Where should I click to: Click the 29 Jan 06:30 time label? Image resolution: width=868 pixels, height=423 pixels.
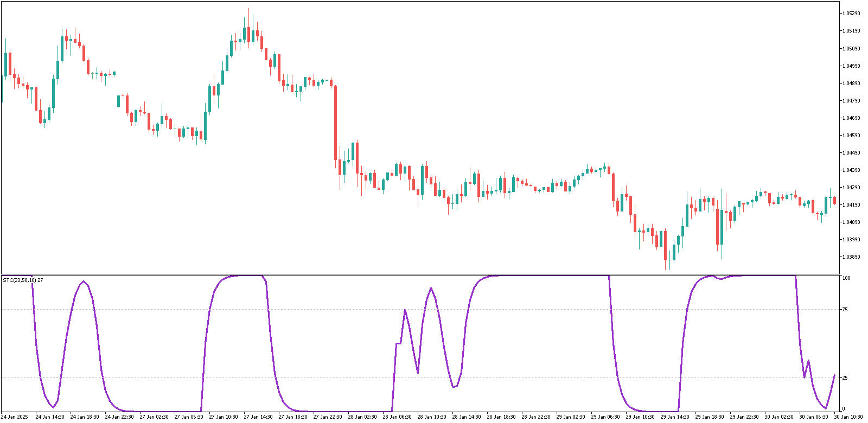(605, 417)
